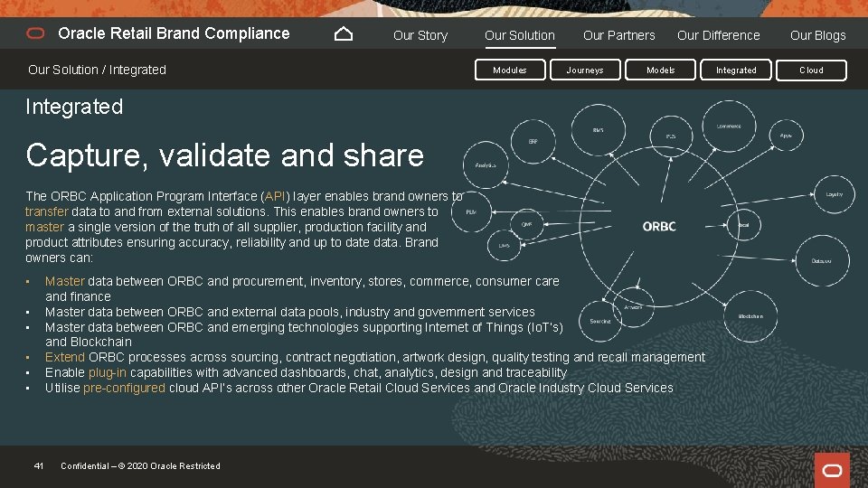Click the highlighted plug-in word
The width and height of the screenshot is (868, 488).
pyautogui.click(x=108, y=372)
